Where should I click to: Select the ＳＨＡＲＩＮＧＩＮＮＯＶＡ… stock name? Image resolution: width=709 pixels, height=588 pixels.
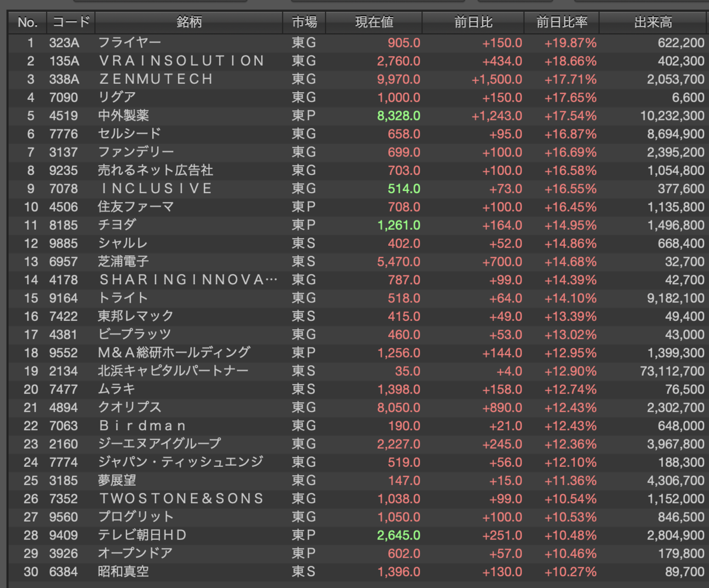click(188, 280)
